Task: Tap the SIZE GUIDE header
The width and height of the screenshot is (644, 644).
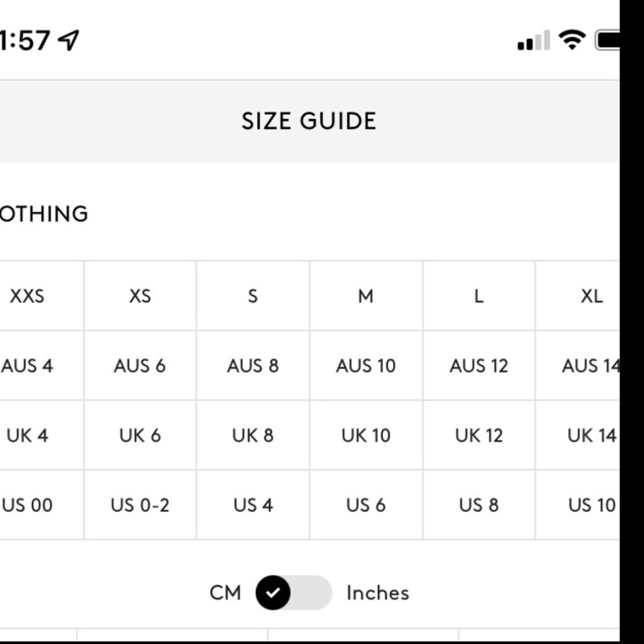Action: click(x=309, y=121)
